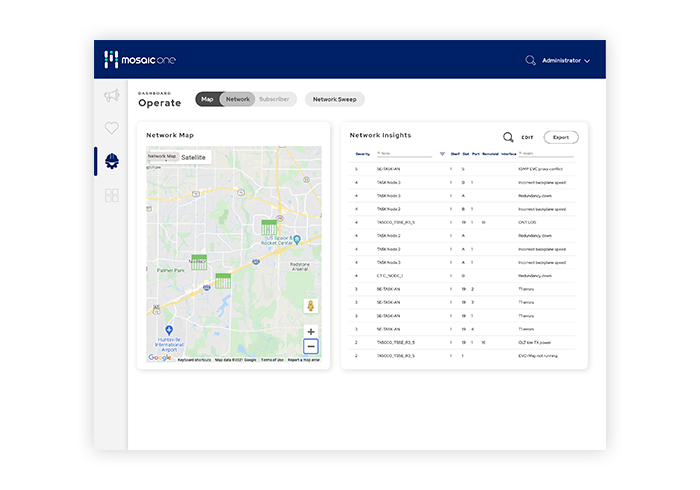Select the Map segment toggle
Viewport: 700px width, 490px height.
[207, 99]
